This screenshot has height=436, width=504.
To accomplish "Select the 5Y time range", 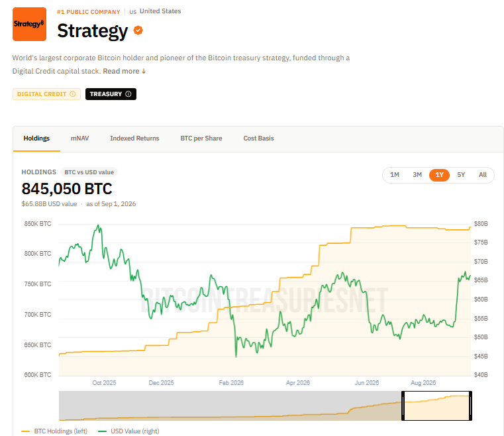I will point(461,175).
